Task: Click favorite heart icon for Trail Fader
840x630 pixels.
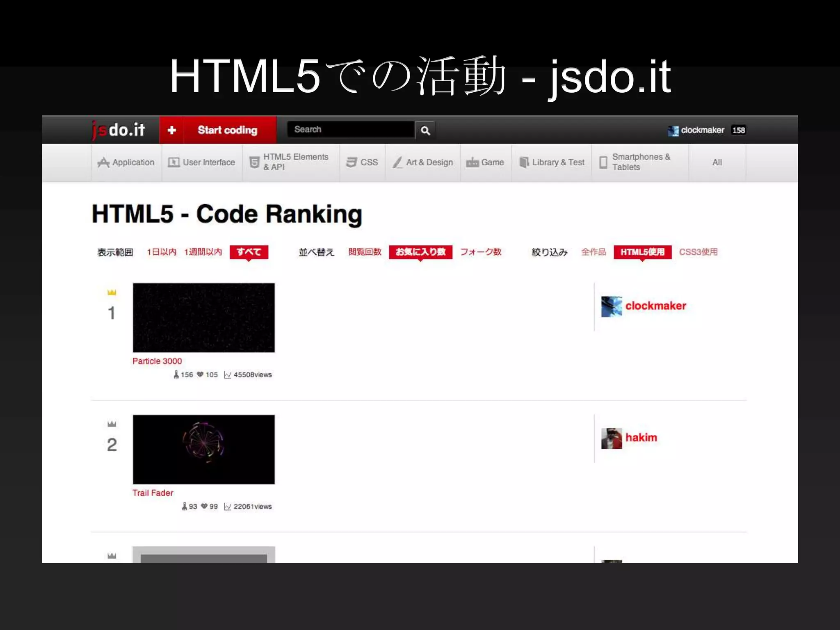Action: (204, 507)
